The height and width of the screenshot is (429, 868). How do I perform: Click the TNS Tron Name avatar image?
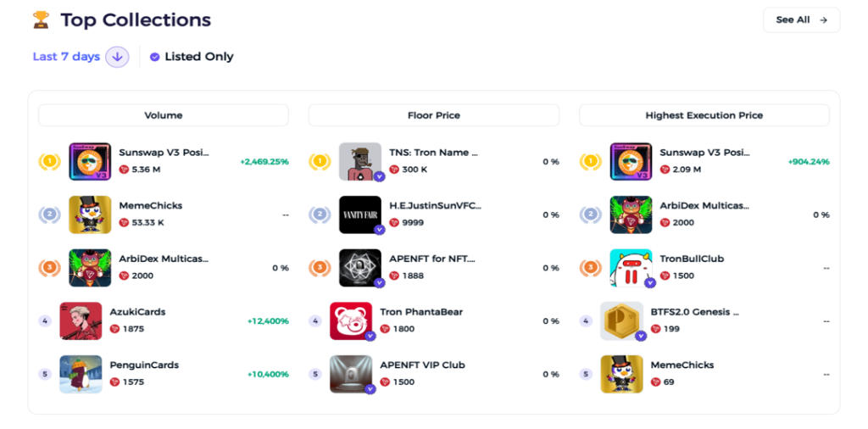point(360,162)
